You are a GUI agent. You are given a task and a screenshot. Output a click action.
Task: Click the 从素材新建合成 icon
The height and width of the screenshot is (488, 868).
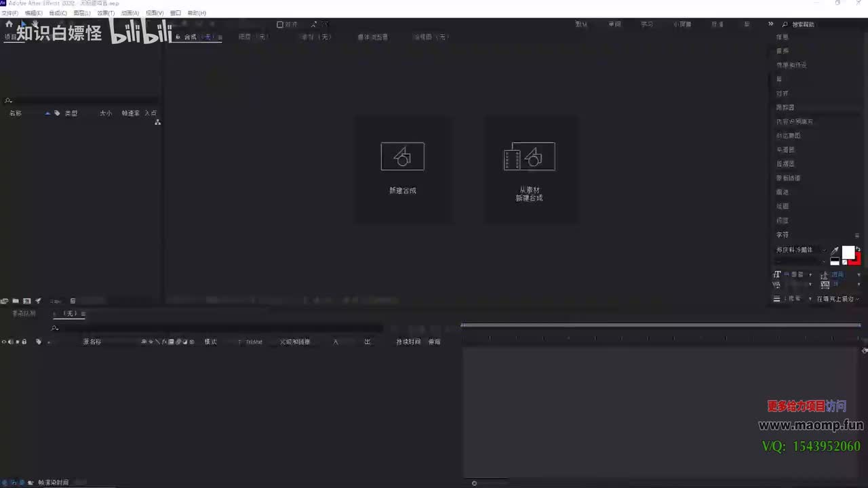pos(529,157)
